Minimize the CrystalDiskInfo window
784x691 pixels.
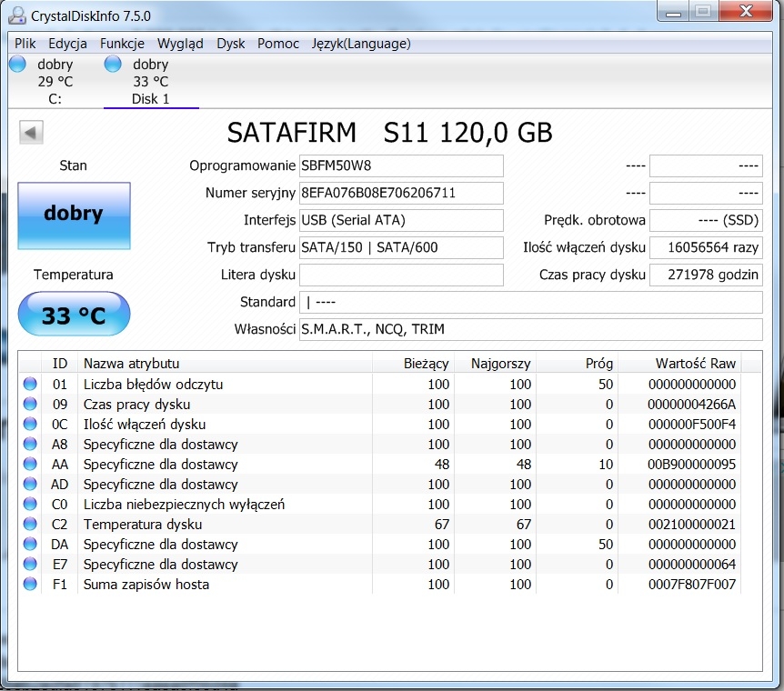pos(673,12)
